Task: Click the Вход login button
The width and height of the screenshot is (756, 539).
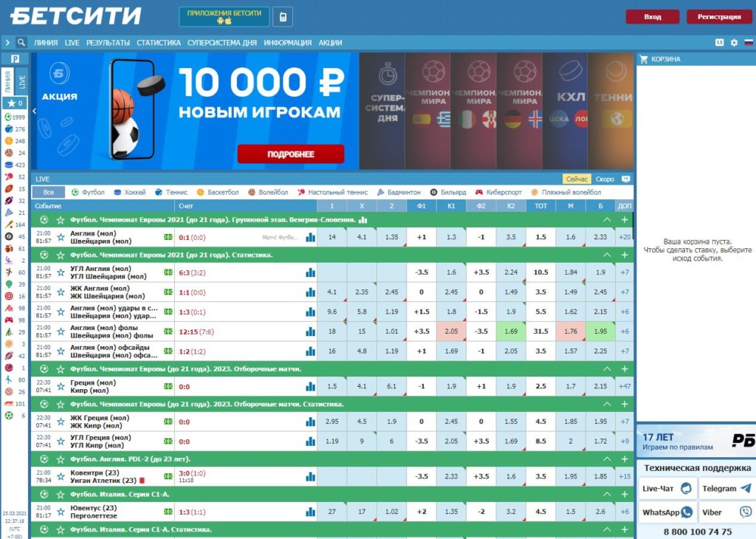Action: click(653, 16)
